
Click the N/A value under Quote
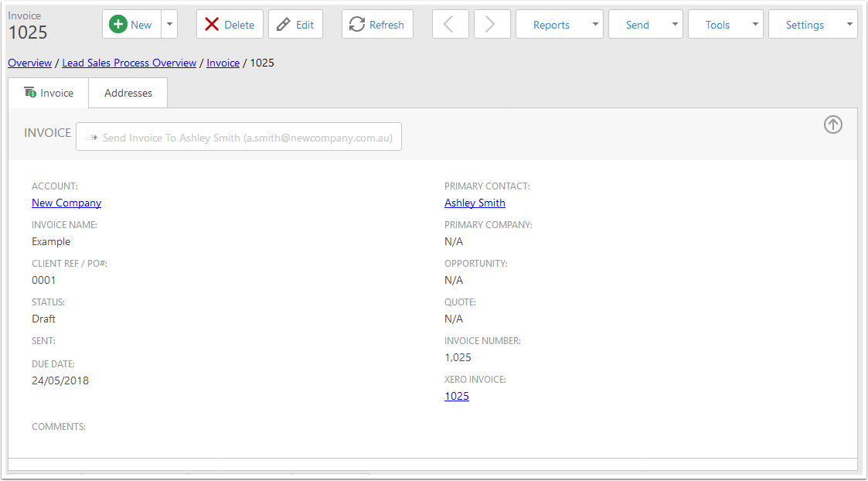[x=454, y=319]
